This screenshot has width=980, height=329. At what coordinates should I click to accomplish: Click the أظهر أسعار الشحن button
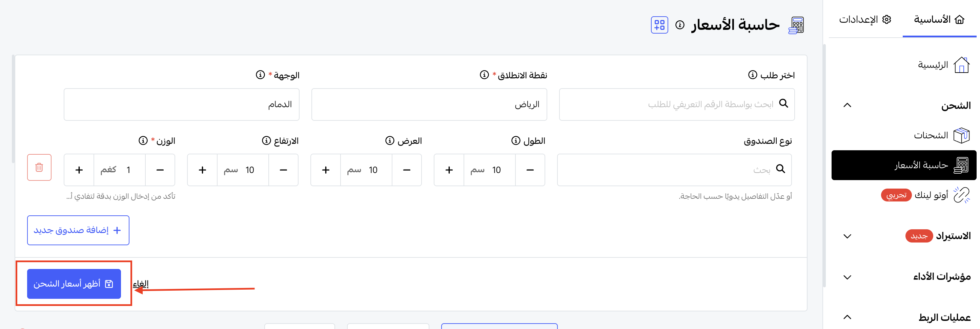click(74, 284)
